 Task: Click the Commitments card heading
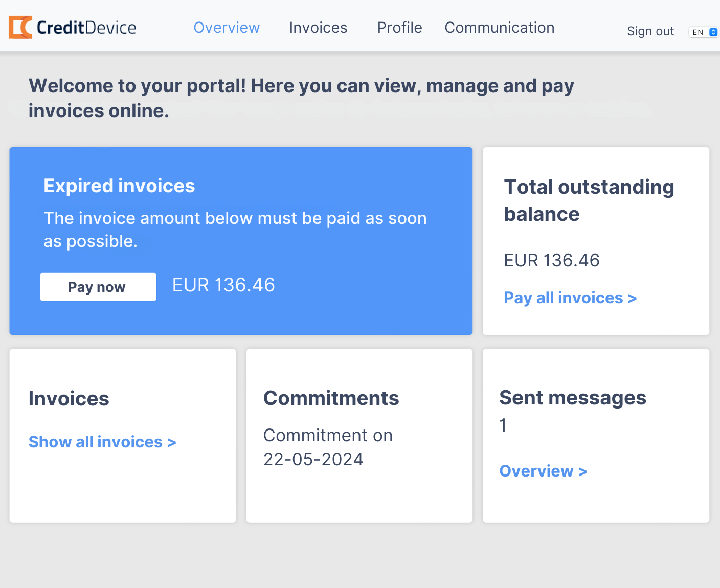331,398
